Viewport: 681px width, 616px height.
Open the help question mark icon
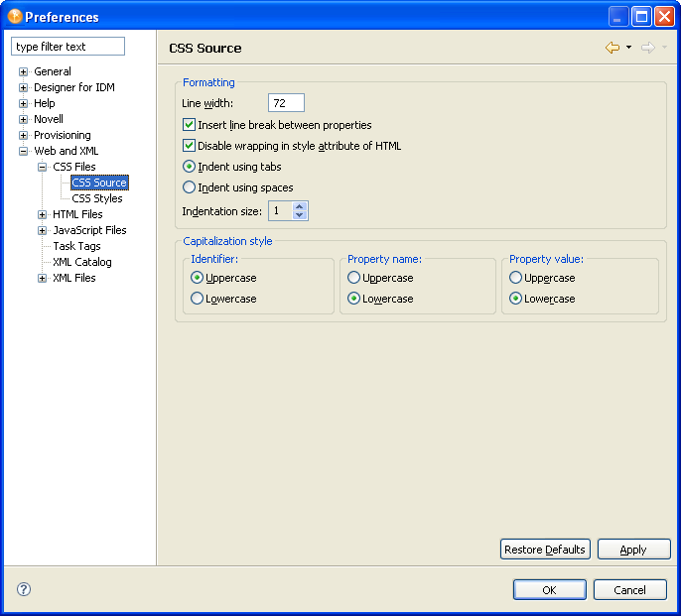tap(24, 589)
